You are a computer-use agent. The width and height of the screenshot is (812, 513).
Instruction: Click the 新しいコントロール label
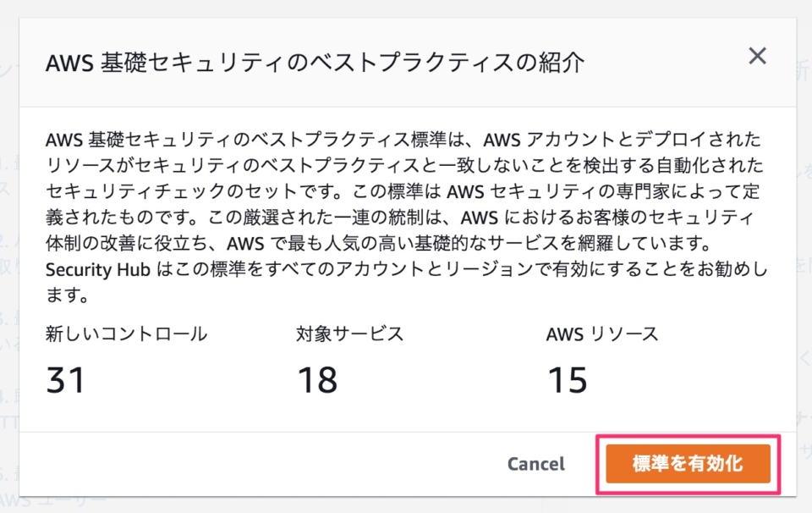(126, 334)
